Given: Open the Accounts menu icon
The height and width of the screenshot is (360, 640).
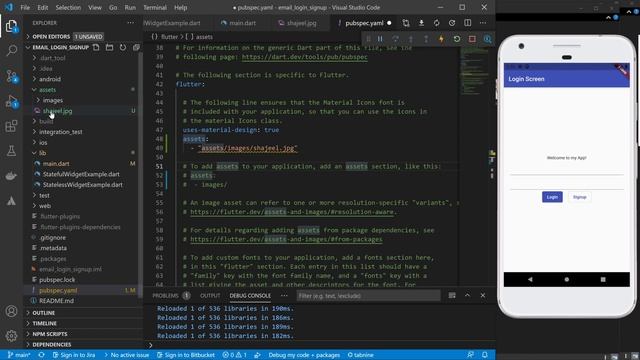Looking at the screenshot, I should 11,311.
